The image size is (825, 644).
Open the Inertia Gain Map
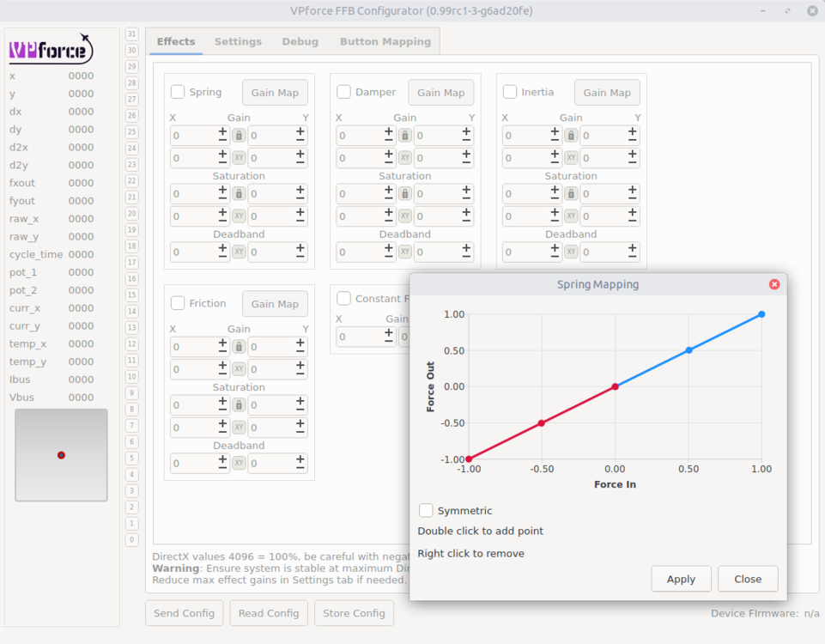(x=607, y=93)
